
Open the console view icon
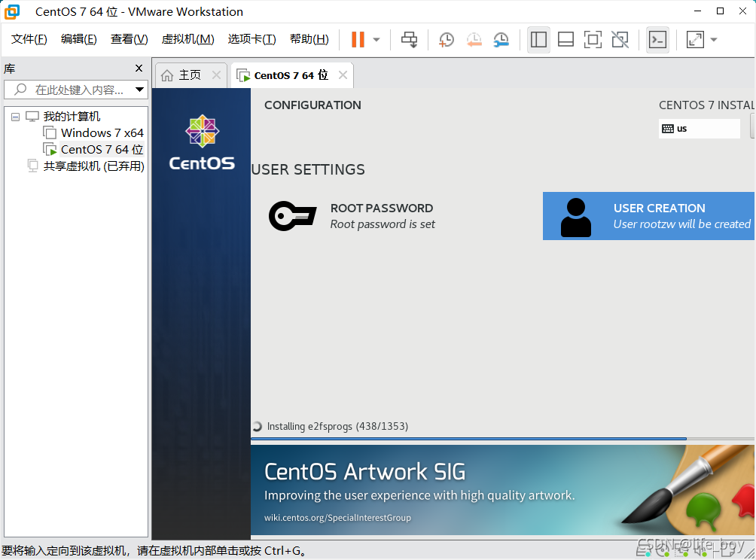click(x=657, y=40)
